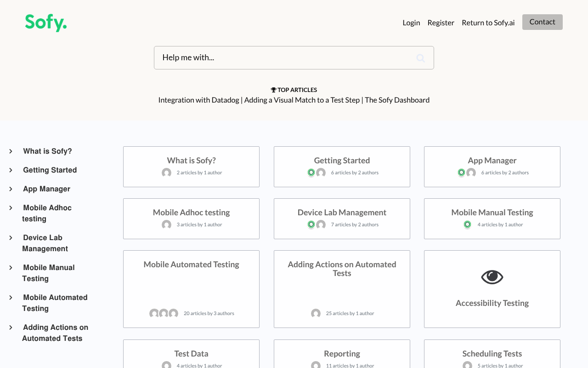
Task: Click '3 articles by 1 author' text
Action: [199, 224]
